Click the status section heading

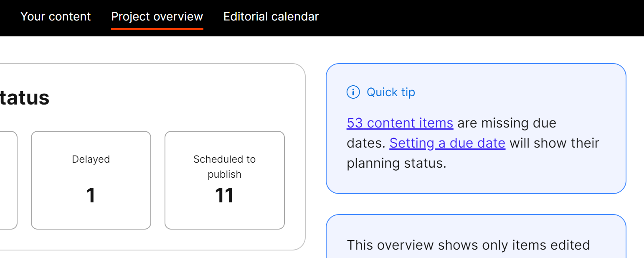point(25,97)
